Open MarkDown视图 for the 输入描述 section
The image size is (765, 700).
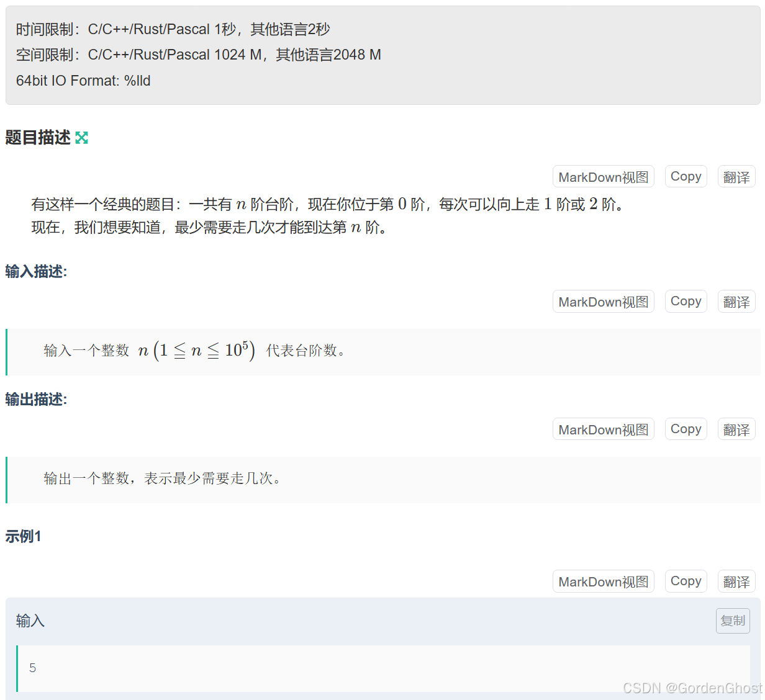(x=602, y=302)
